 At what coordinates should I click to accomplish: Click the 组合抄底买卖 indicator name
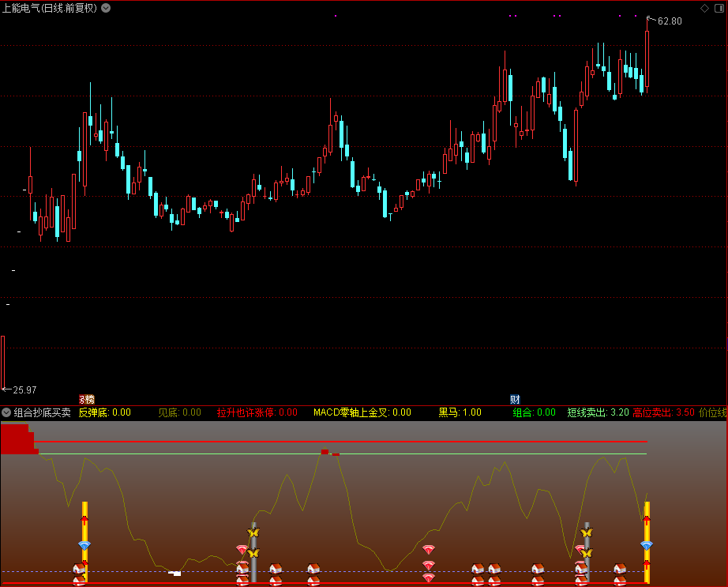click(43, 412)
